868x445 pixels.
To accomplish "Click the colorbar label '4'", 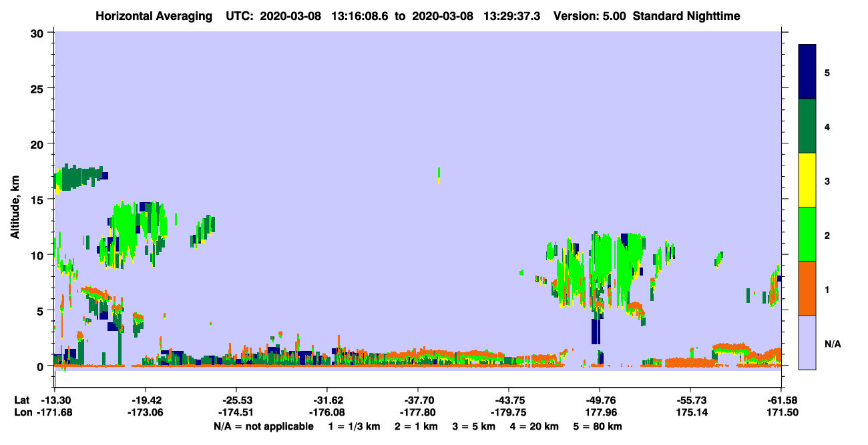I will point(827,126).
